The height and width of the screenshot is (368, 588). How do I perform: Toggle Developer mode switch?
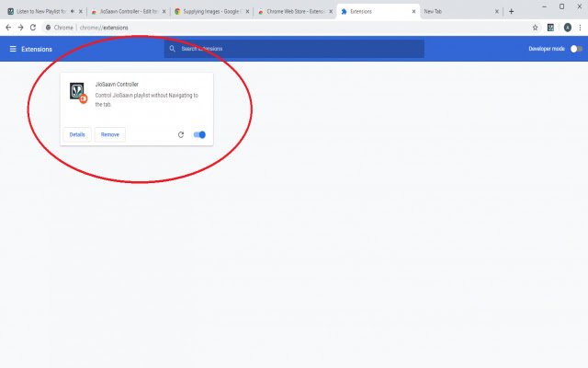pos(576,49)
